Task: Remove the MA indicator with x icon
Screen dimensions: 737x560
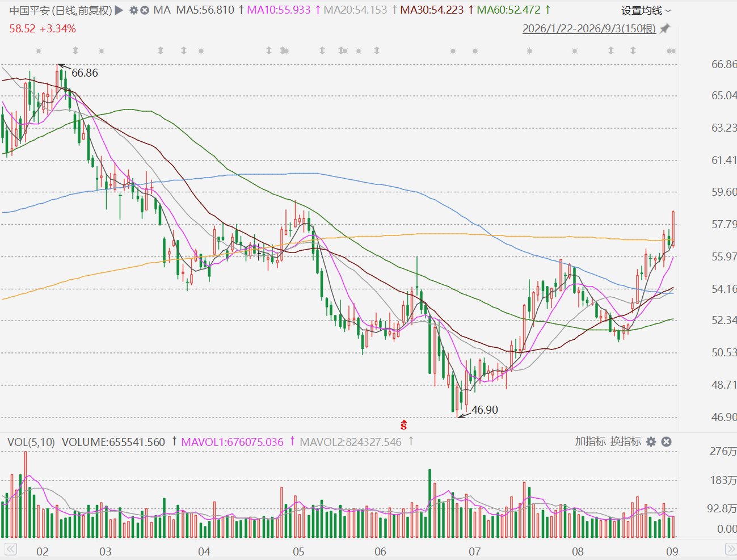Action: click(145, 10)
